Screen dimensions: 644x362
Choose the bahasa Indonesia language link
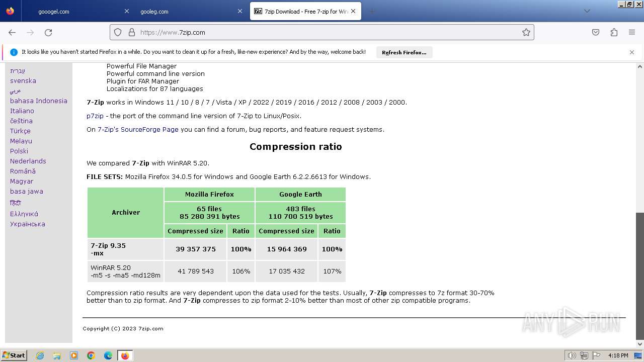coord(39,101)
